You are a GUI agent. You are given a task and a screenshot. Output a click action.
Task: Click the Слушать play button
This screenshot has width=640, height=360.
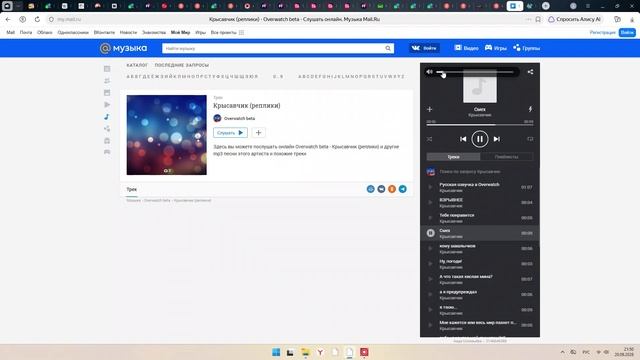230,133
